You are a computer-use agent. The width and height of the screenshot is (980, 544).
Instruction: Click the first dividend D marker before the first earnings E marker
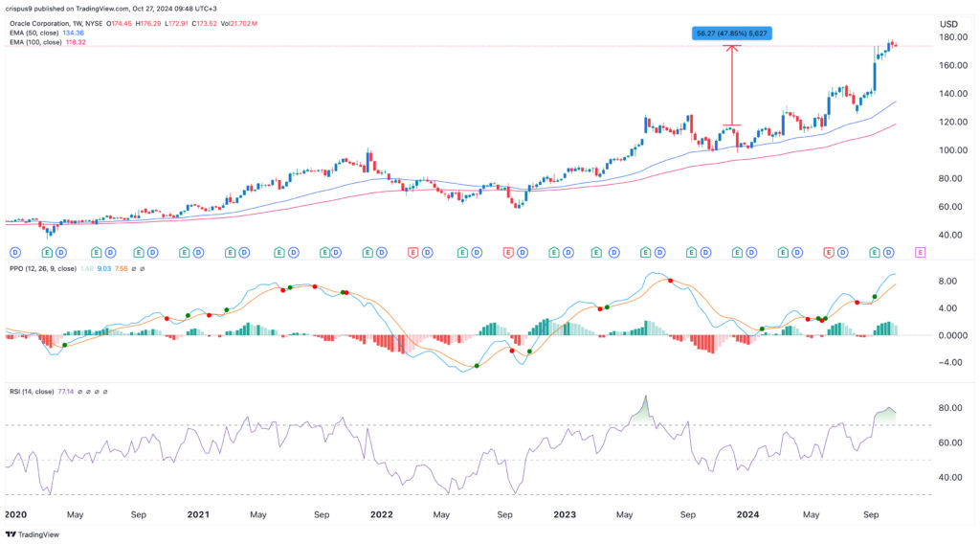click(x=15, y=253)
